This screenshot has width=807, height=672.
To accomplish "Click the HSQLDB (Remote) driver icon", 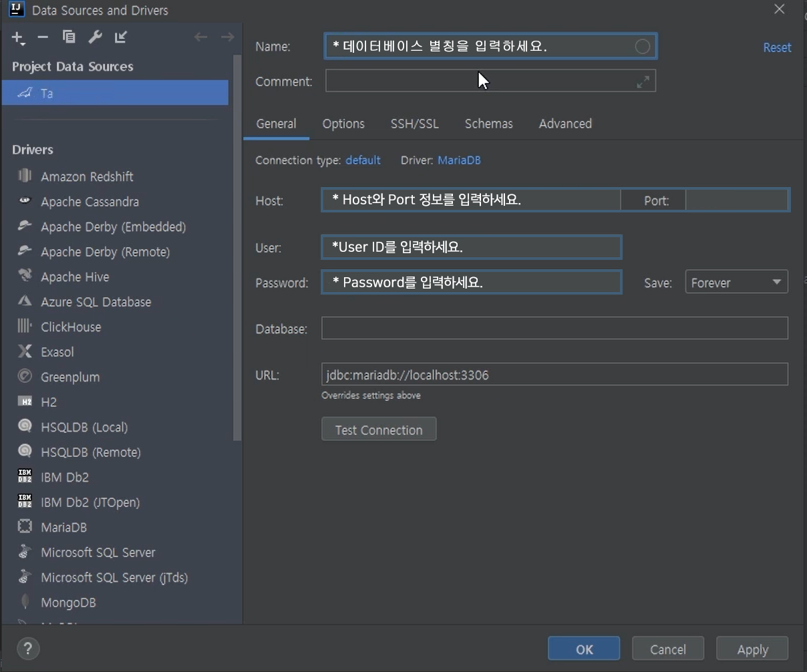I will click(x=25, y=452).
